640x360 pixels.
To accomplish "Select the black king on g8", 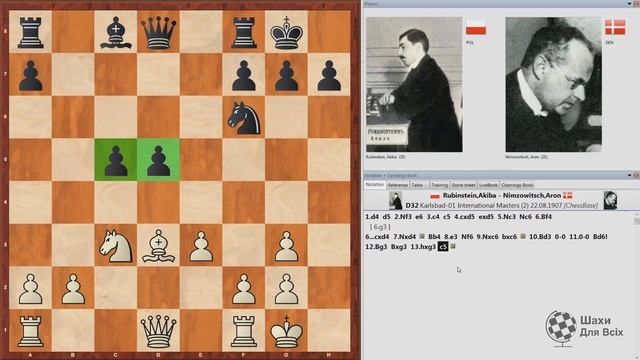I will coord(287,32).
